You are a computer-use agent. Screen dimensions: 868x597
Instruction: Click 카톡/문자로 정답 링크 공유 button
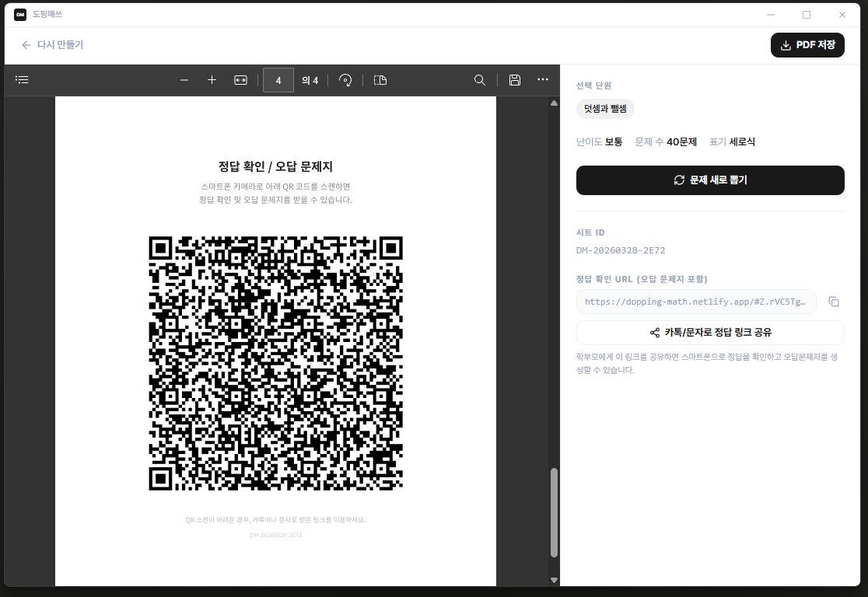pos(710,333)
